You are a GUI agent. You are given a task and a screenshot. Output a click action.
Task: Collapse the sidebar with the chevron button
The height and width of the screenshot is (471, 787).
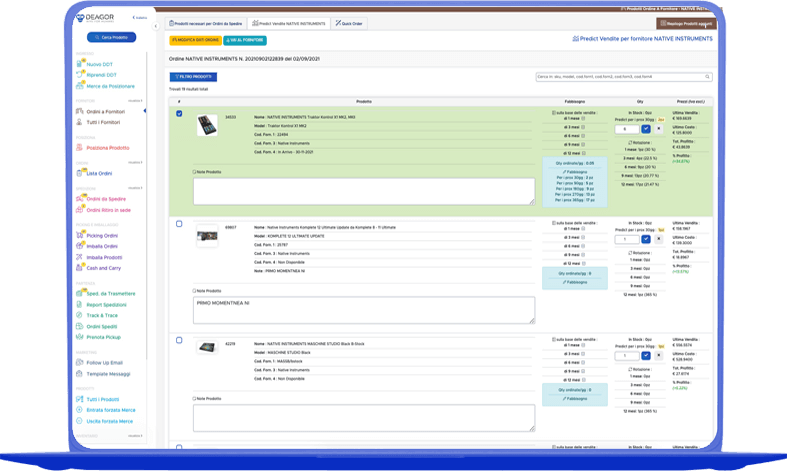click(156, 26)
